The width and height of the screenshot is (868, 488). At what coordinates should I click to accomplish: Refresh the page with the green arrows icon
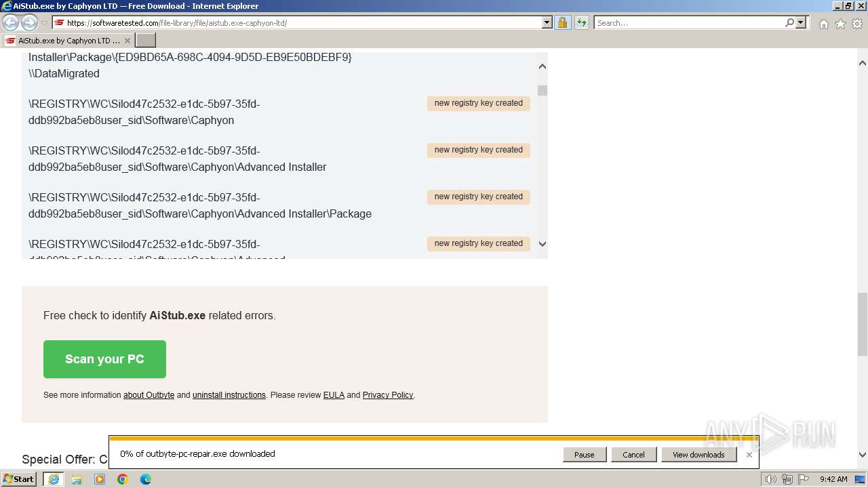click(582, 23)
